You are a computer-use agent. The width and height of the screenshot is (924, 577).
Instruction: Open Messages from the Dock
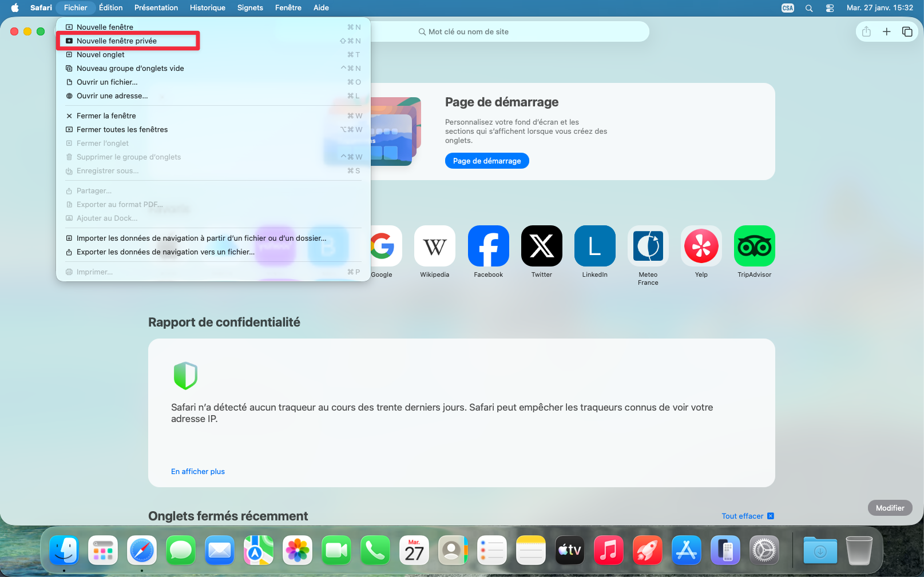coord(181,550)
